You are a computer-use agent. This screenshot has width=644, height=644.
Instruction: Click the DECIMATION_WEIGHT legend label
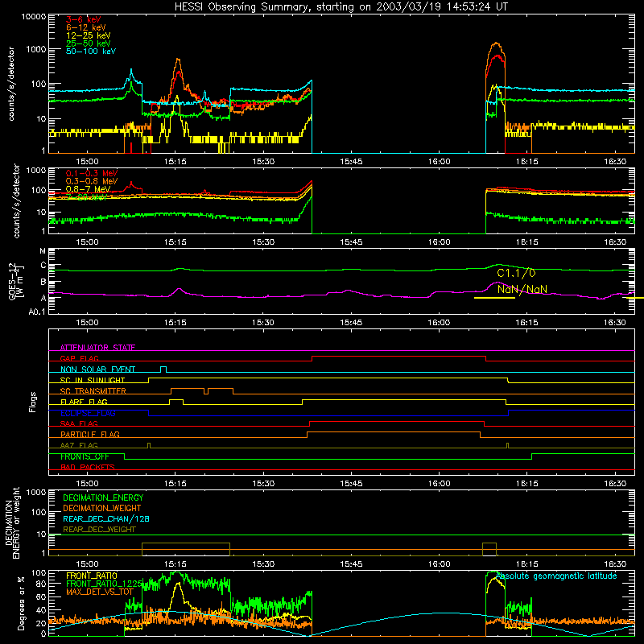102,508
